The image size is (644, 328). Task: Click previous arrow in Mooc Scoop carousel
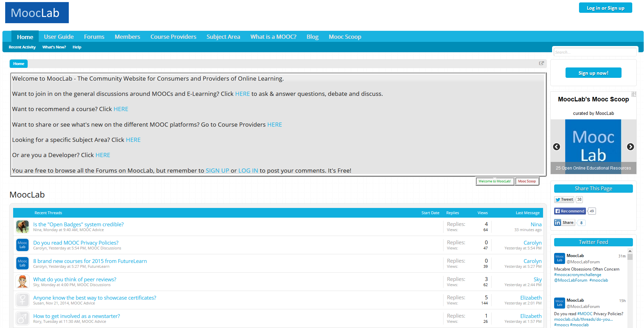557,147
